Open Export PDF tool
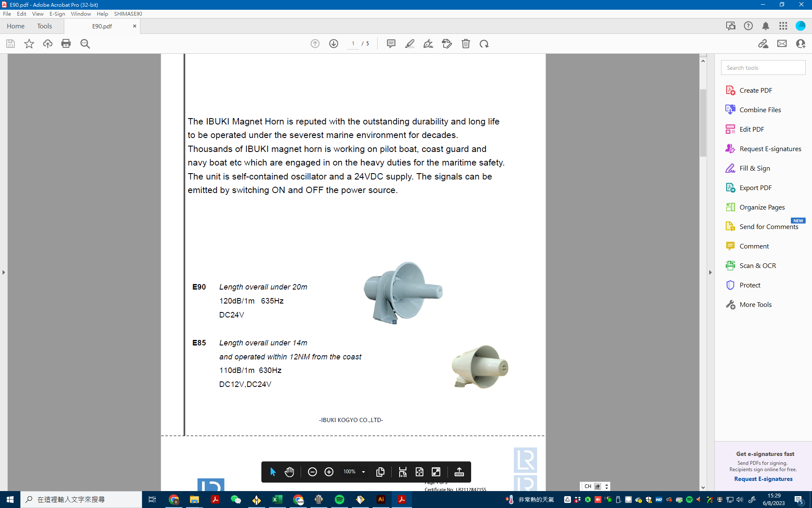The height and width of the screenshot is (508, 812). click(755, 188)
